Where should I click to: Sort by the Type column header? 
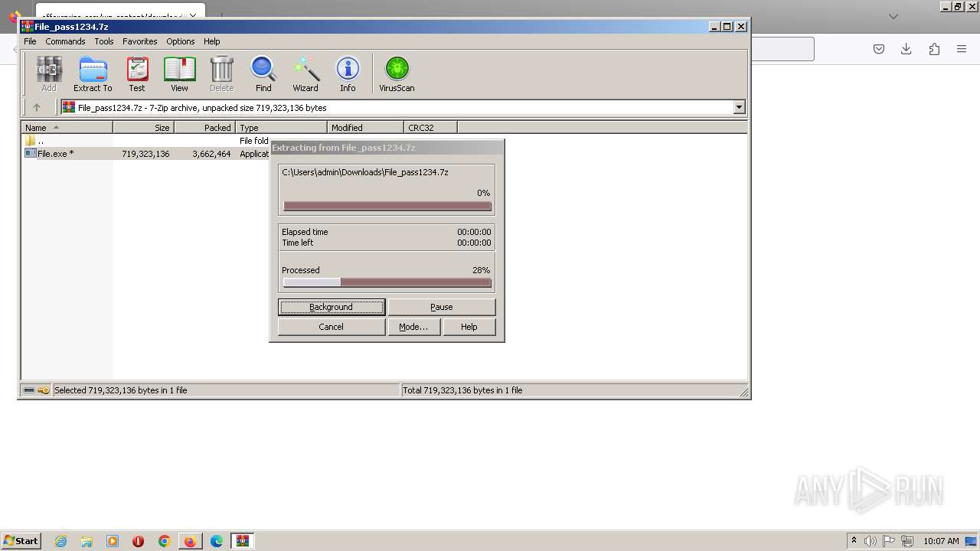281,128
